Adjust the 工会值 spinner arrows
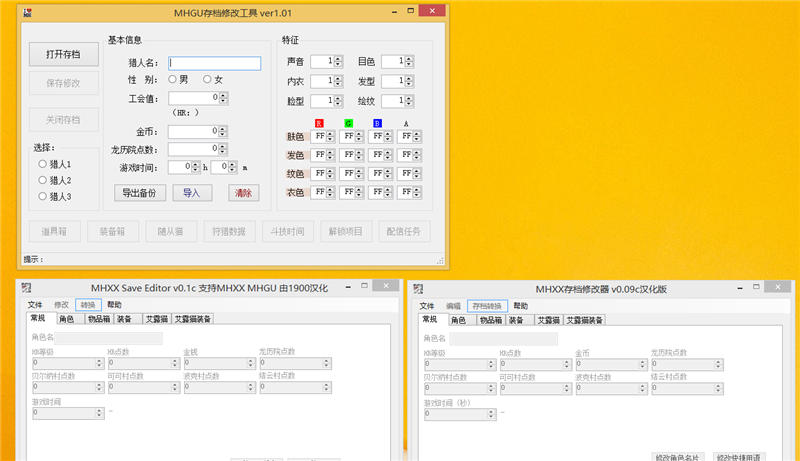800x461 pixels. pyautogui.click(x=223, y=98)
